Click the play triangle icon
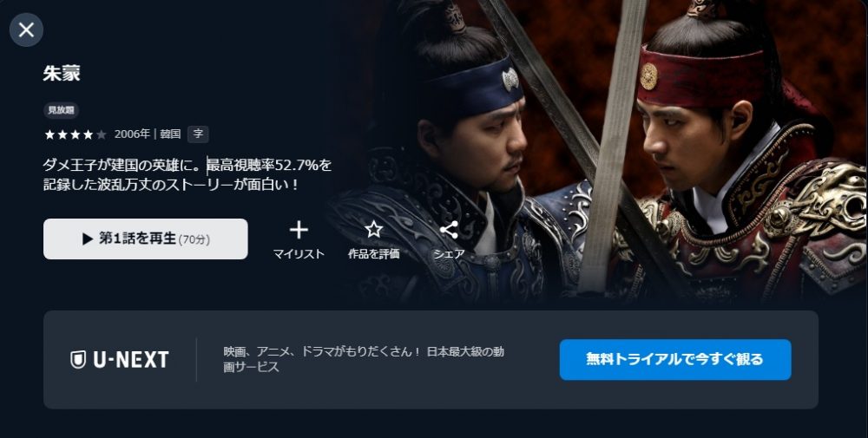Screen dimensions: 868x438 click(88, 239)
